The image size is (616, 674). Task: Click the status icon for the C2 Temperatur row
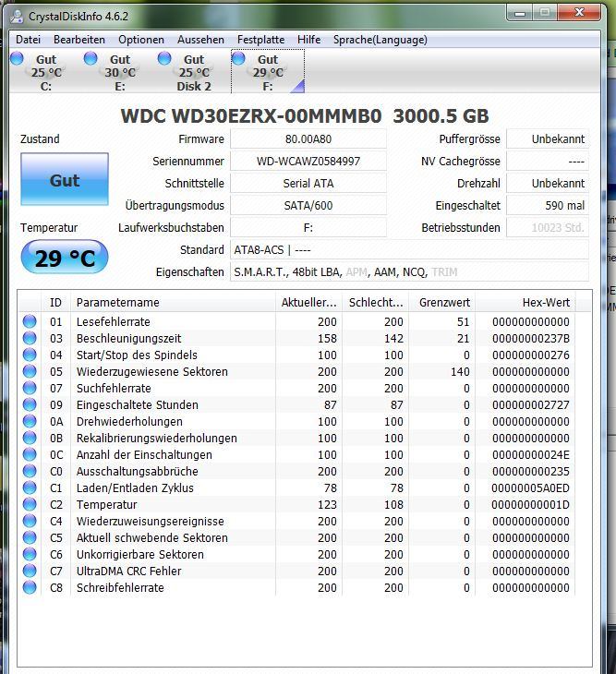coord(30,505)
